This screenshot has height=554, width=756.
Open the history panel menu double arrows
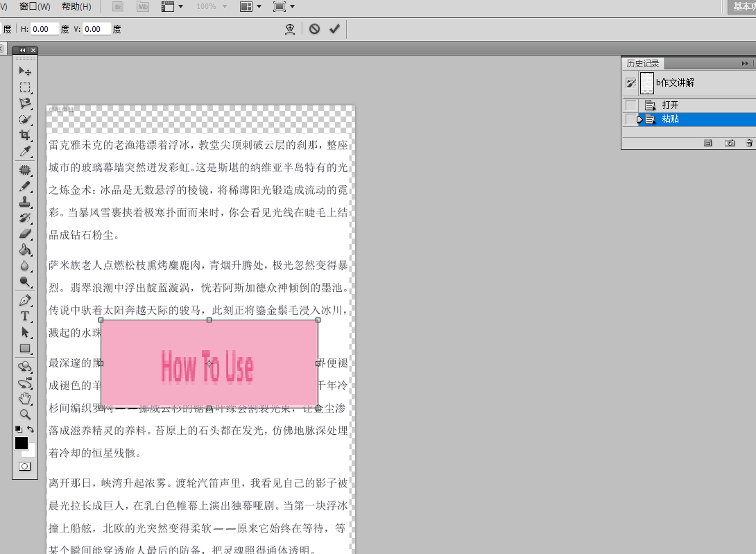pyautogui.click(x=744, y=63)
